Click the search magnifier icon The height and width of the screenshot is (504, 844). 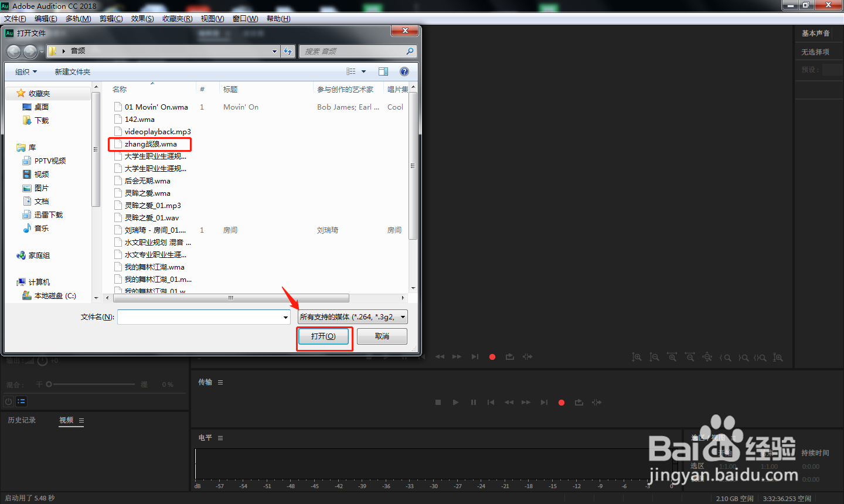[x=410, y=52]
